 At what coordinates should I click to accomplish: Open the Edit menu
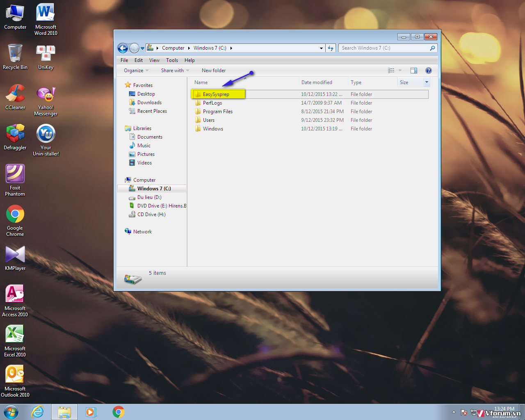click(x=139, y=60)
